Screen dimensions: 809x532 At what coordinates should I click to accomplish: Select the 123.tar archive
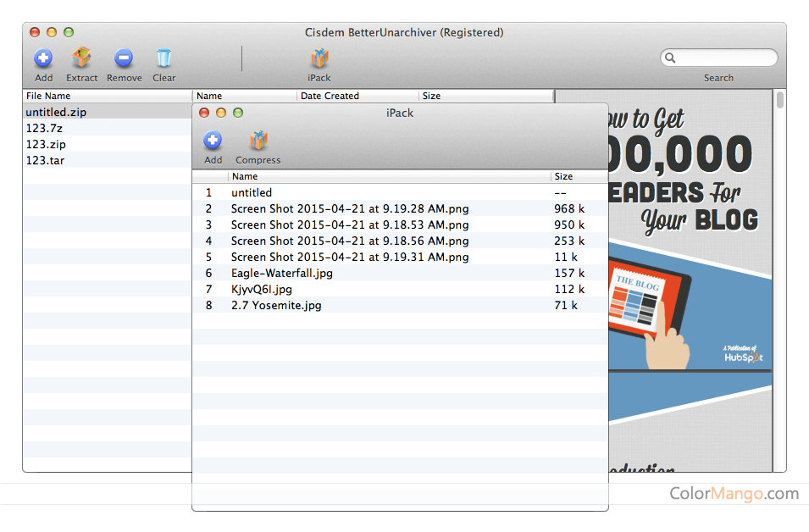45,160
